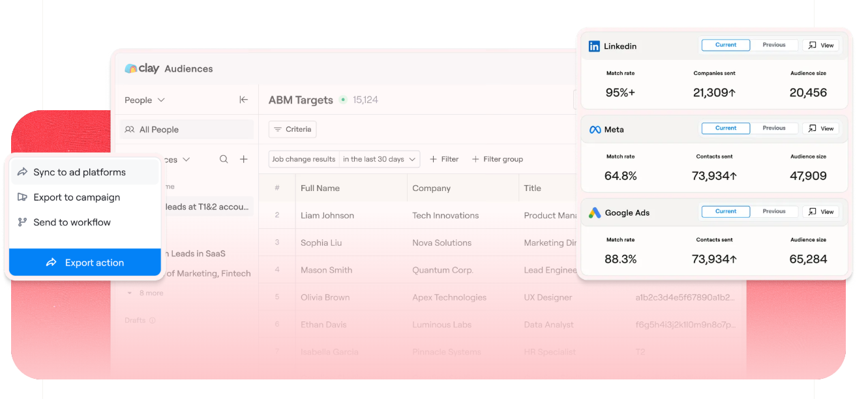Click the Export action button
The image size is (868, 399).
click(85, 263)
